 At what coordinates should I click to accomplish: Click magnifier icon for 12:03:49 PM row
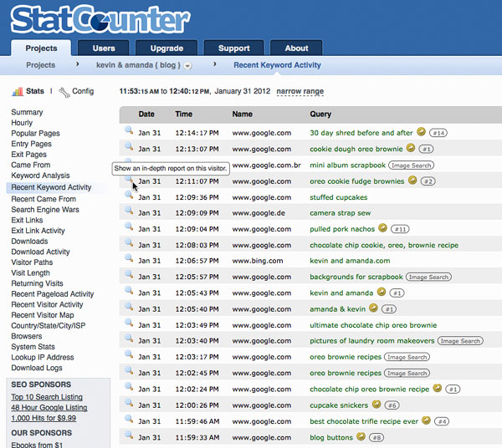pos(129,323)
